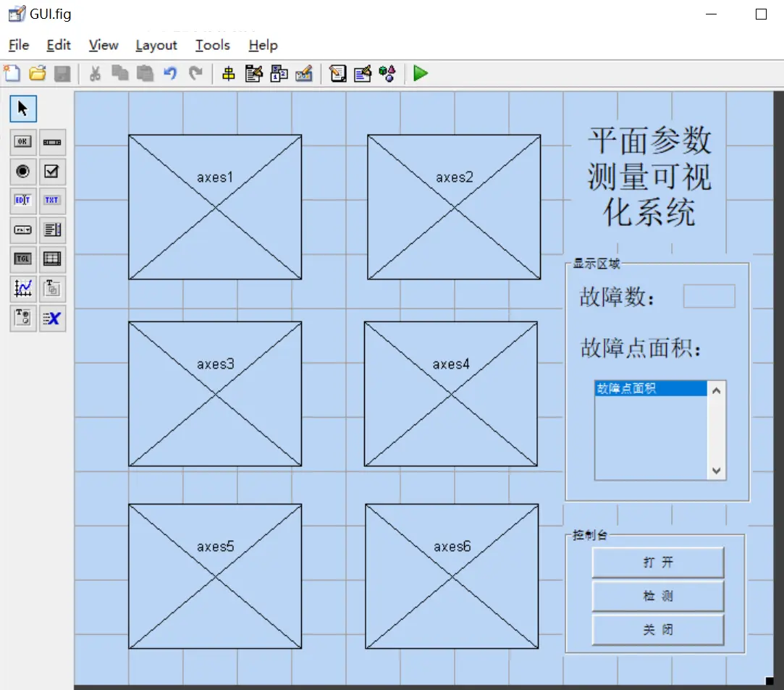Click the figure resize handle square
The image size is (784, 690).
[x=770, y=681]
